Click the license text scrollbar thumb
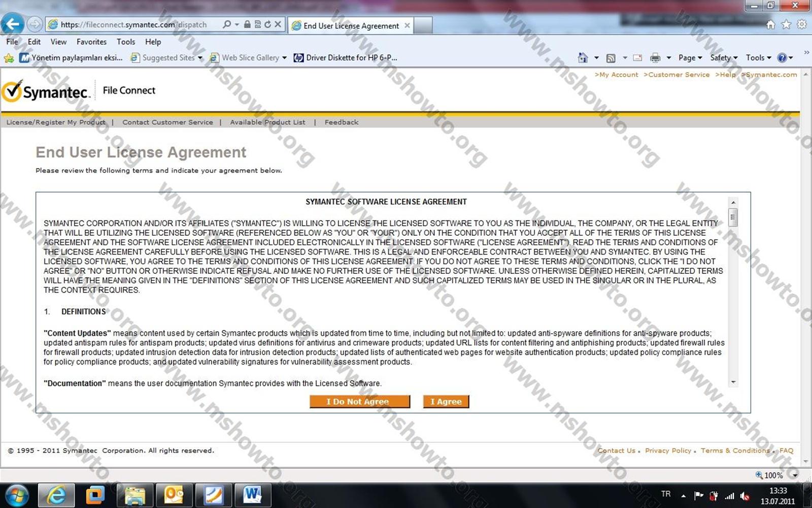The width and height of the screenshot is (812, 508). coord(733,217)
